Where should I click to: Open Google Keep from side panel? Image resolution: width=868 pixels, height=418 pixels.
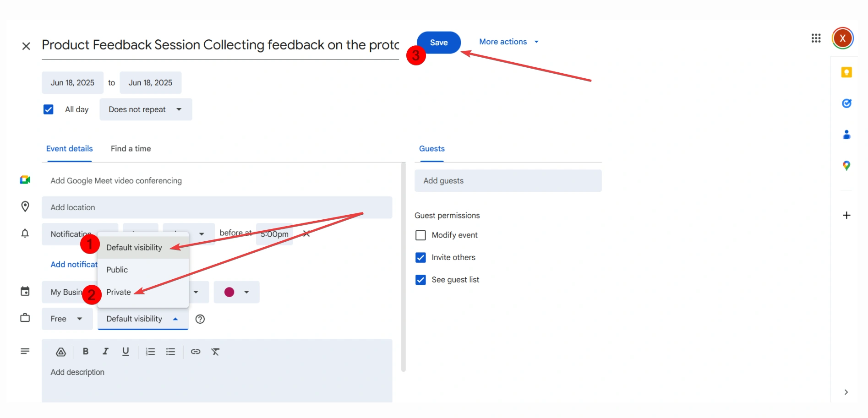(846, 72)
